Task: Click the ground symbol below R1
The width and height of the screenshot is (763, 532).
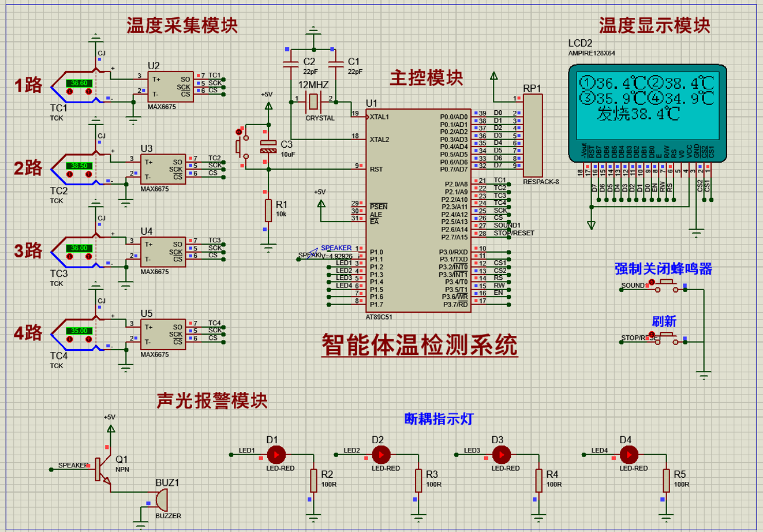Action: pos(268,248)
